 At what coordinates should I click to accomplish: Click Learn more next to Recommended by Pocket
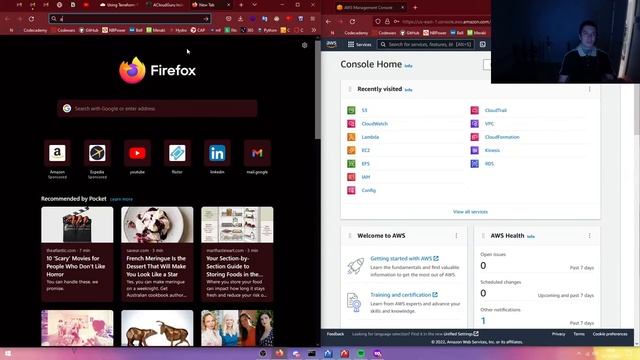pyautogui.click(x=121, y=199)
